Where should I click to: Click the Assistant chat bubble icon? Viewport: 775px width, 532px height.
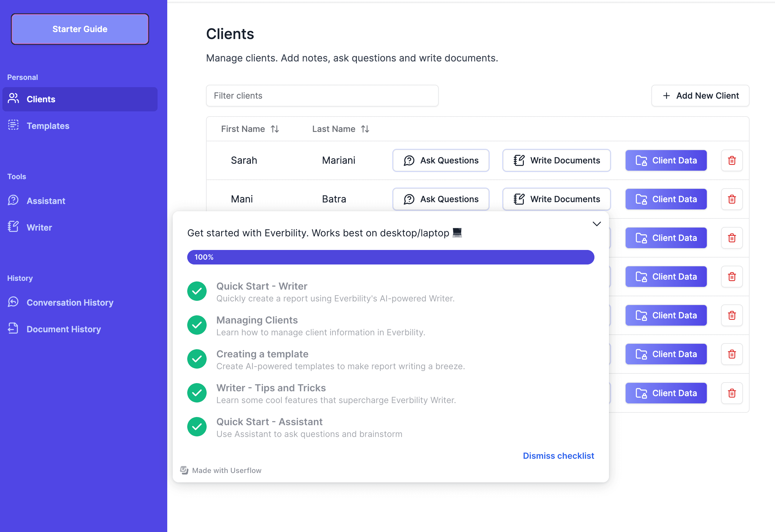13,200
